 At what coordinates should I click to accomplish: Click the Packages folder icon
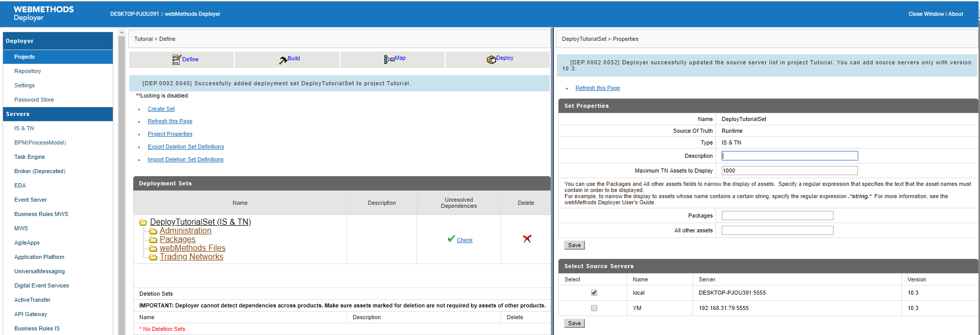tap(153, 240)
